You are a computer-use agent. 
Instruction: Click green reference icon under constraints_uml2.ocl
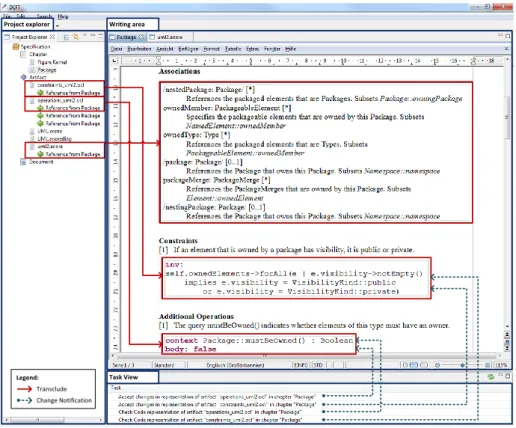click(x=40, y=93)
